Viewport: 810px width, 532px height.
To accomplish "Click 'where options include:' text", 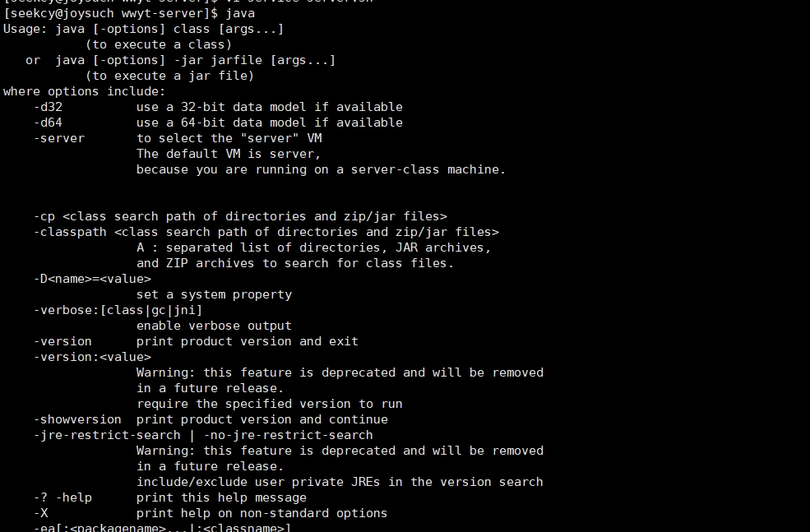I will (84, 91).
